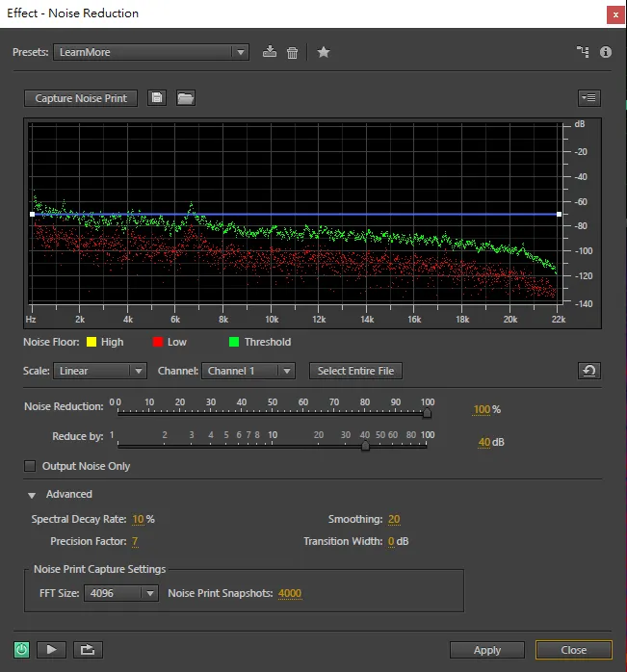Click the Capture Noise Print button

81,98
